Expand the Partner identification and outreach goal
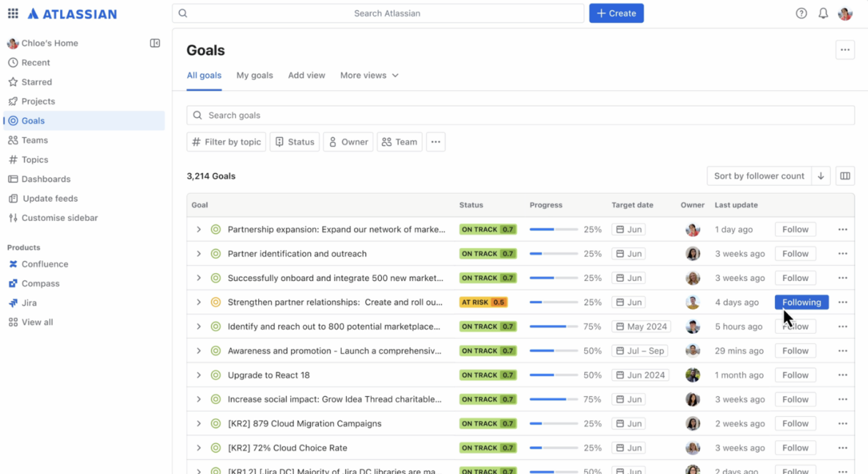868x474 pixels. 199,253
